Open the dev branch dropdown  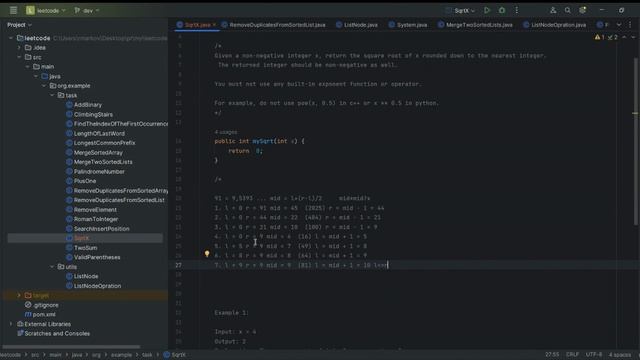tap(87, 10)
